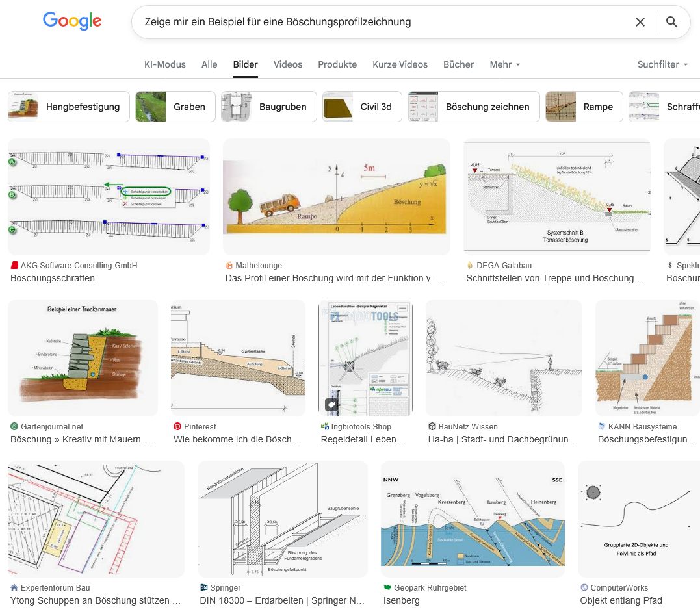Open the Mehr dropdown menu
The image size is (700, 614).
click(x=505, y=64)
